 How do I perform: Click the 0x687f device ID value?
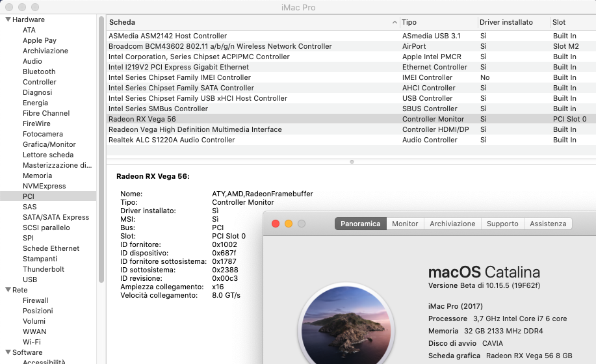pyautogui.click(x=224, y=253)
